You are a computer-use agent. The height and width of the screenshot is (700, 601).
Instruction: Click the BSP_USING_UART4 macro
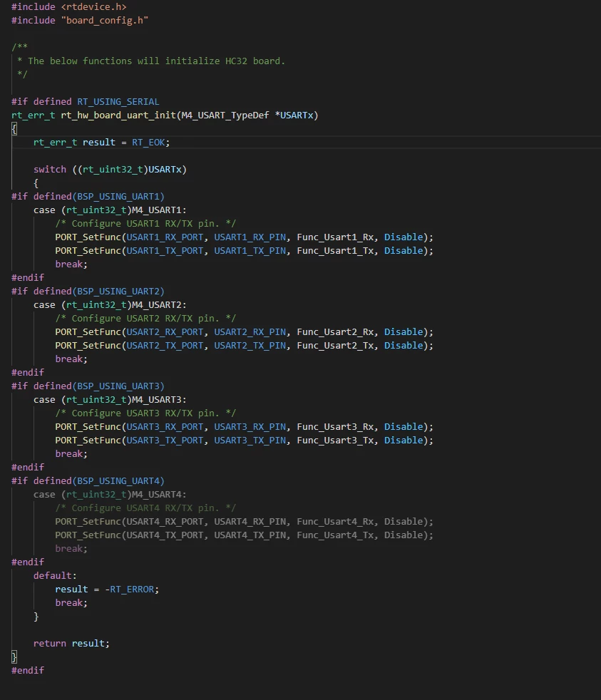pos(118,481)
